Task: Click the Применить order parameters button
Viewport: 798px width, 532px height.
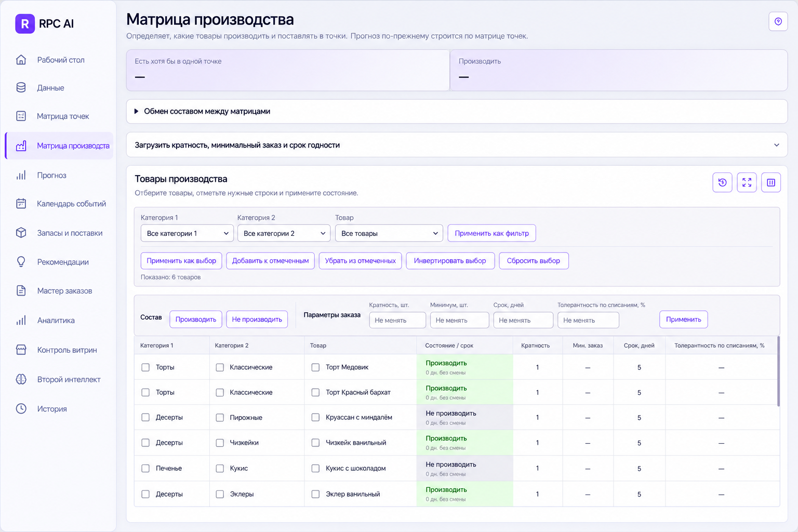Action: 683,320
